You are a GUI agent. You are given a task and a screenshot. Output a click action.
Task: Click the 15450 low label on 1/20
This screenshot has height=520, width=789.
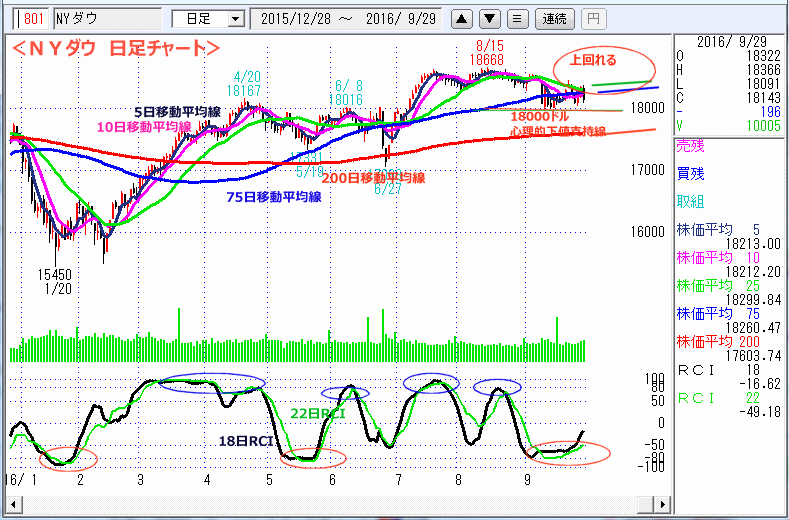(54, 274)
